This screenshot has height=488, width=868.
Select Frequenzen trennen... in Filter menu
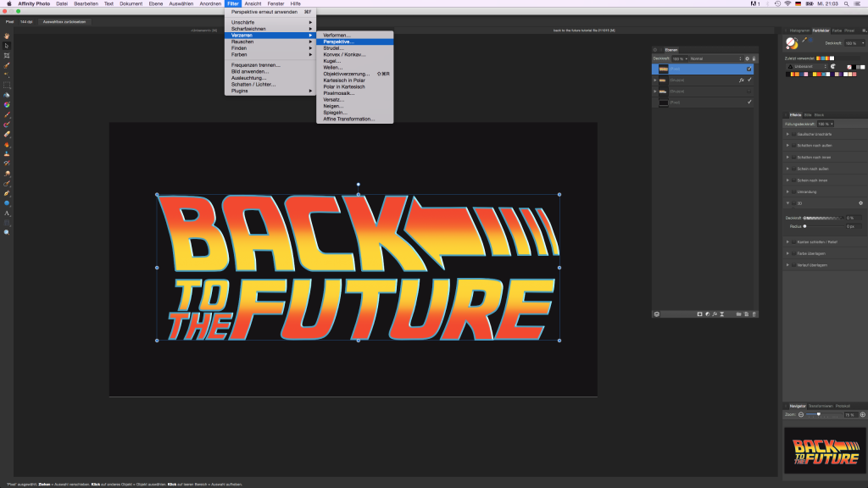(270, 64)
